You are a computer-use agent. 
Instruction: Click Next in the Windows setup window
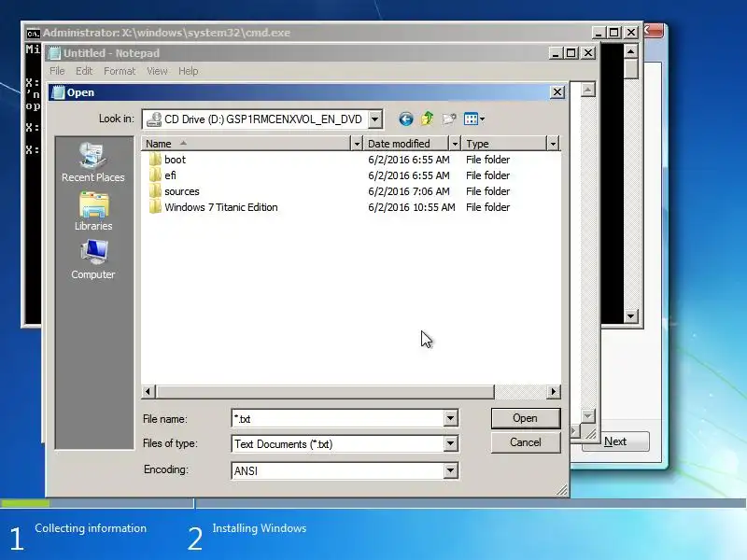(x=615, y=441)
